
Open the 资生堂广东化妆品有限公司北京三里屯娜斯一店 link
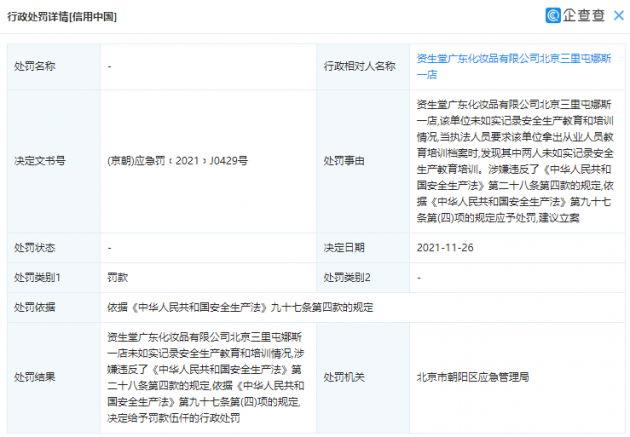(x=514, y=66)
